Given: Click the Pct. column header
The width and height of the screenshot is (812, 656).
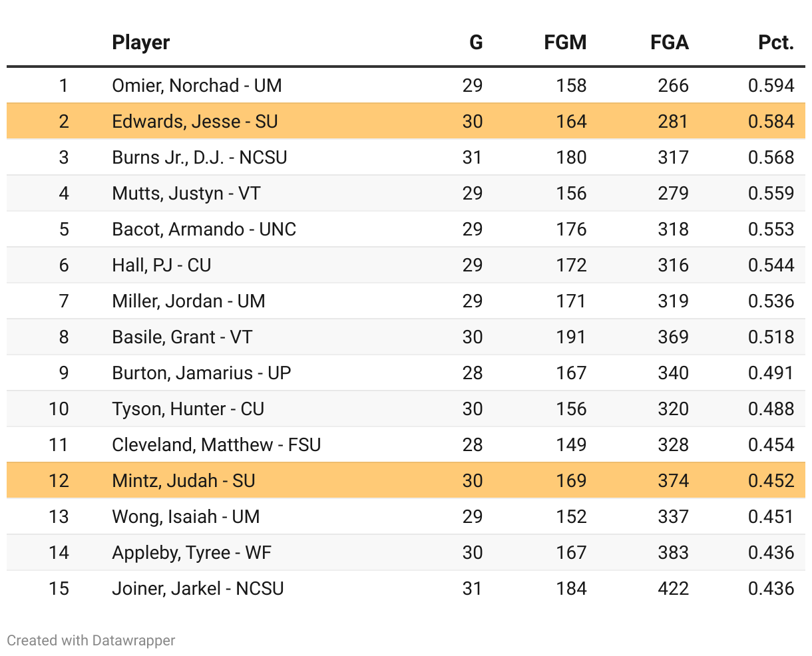Looking at the screenshot, I should (775, 43).
